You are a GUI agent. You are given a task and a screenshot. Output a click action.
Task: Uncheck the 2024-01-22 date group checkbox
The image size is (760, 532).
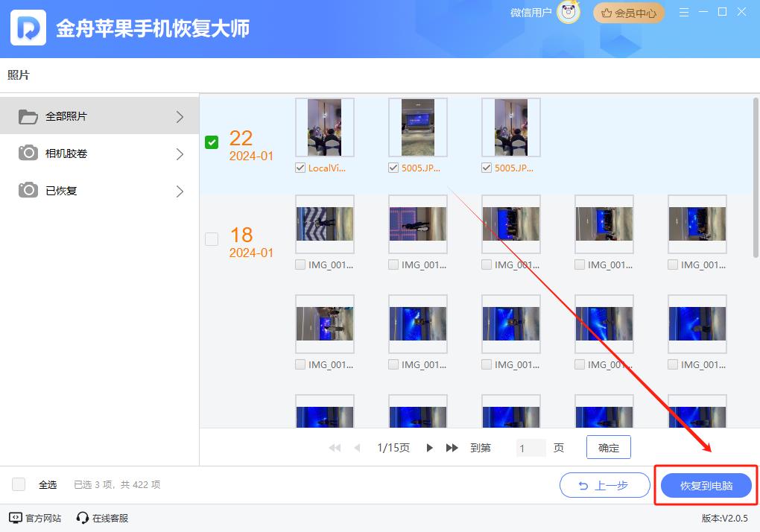212,142
